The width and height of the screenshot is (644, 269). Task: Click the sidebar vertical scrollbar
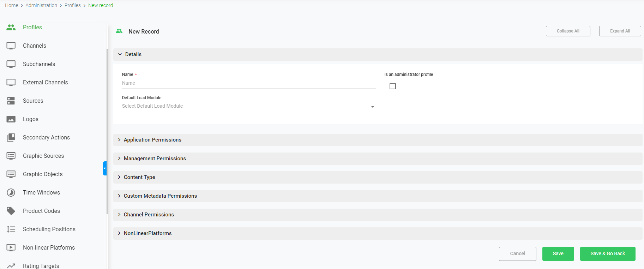tap(107, 131)
